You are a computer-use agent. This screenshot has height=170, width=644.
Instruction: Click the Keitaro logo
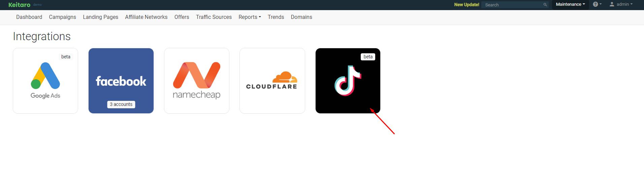click(x=19, y=5)
